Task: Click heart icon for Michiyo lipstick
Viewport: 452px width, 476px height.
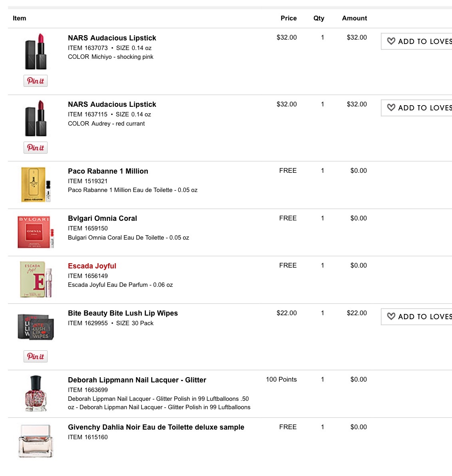Action: (x=391, y=41)
